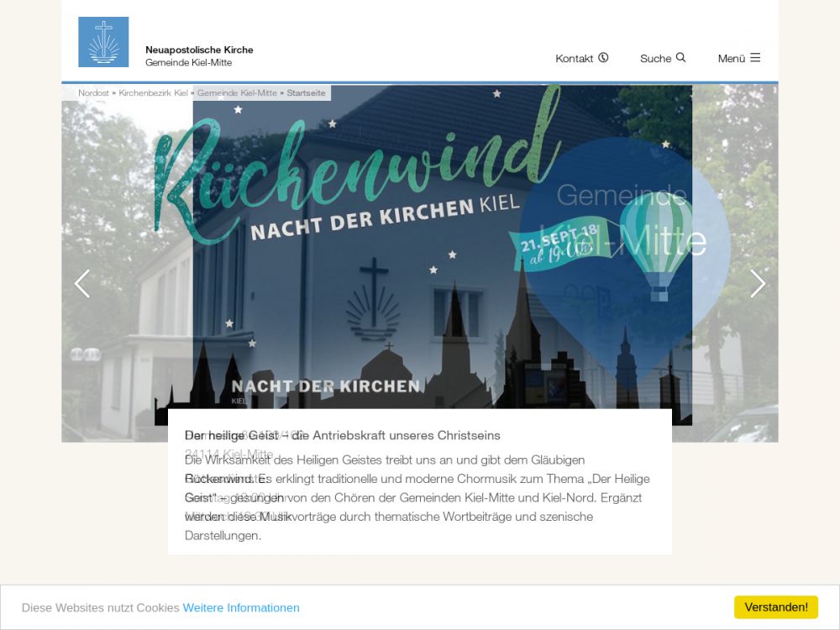Advance to next slide with right arrow
Screen dimensions: 840x630
click(758, 284)
